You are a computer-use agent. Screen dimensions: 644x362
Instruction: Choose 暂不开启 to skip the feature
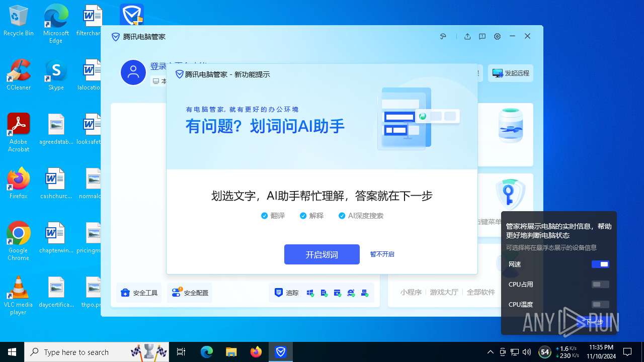point(382,254)
